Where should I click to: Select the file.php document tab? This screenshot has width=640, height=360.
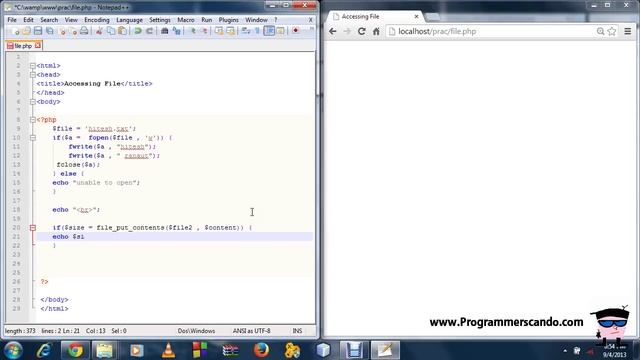23,46
